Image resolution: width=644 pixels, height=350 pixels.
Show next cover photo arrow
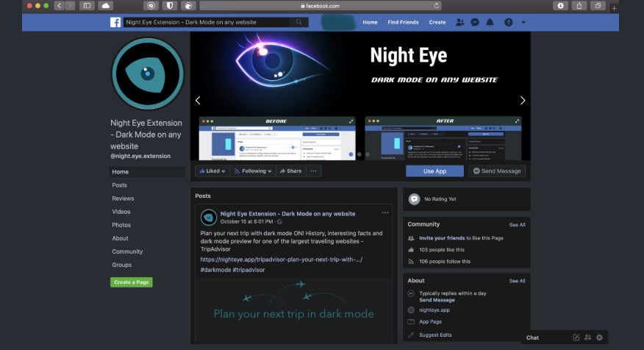pyautogui.click(x=523, y=100)
